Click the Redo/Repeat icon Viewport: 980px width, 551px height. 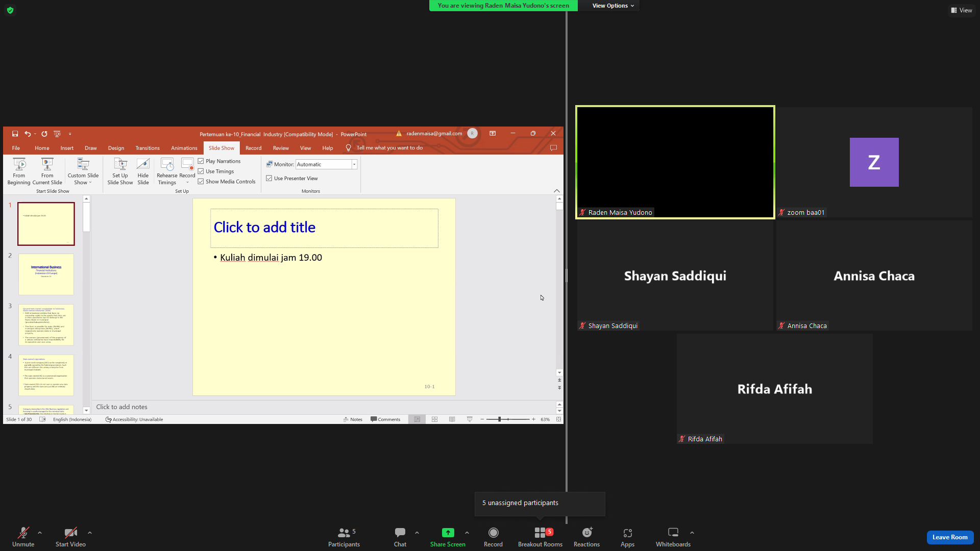pyautogui.click(x=44, y=134)
